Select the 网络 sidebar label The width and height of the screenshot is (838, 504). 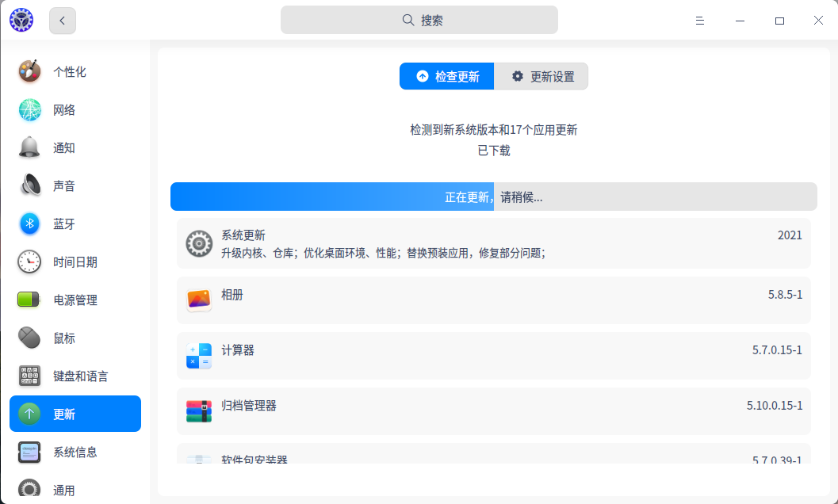click(64, 110)
